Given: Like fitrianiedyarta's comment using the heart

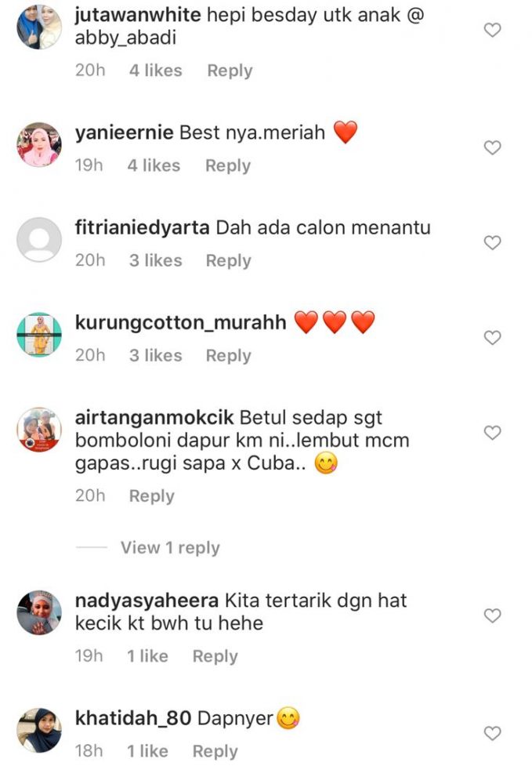Looking at the screenshot, I should tap(493, 242).
